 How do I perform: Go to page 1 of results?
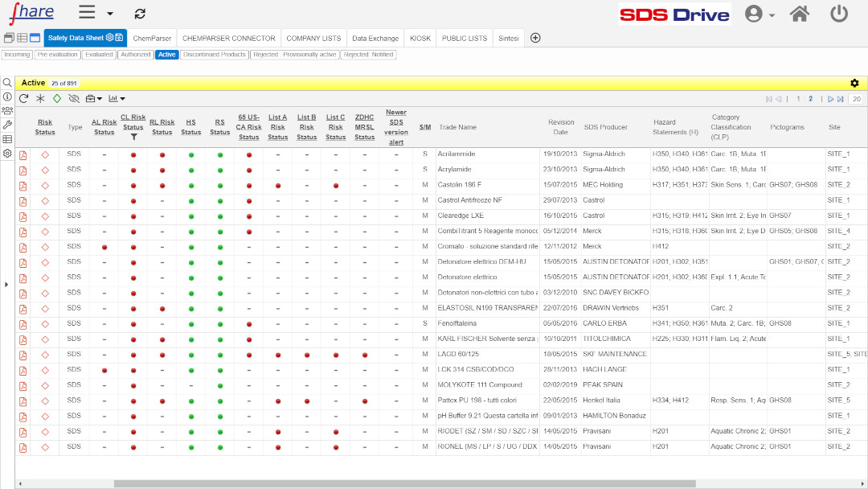pos(799,99)
